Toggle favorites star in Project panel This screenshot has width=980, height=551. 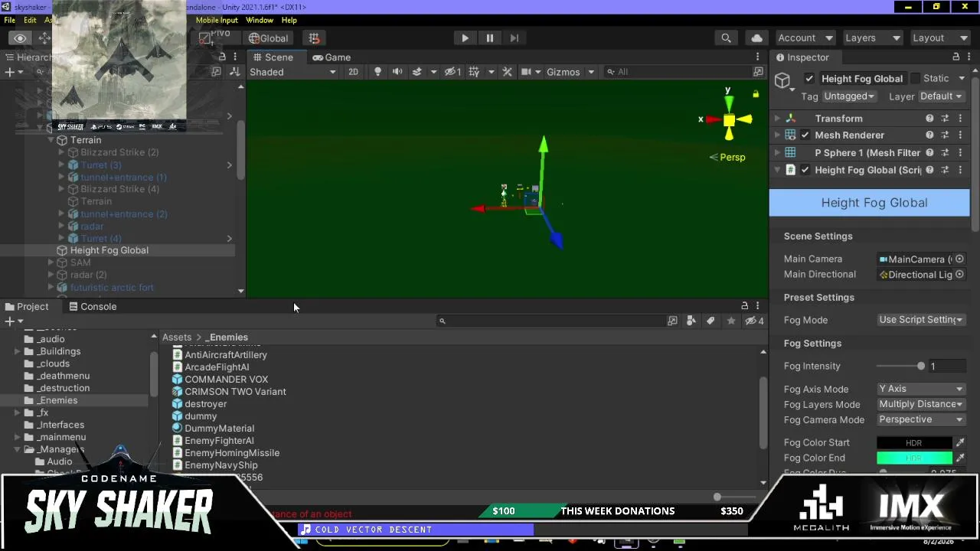point(731,321)
